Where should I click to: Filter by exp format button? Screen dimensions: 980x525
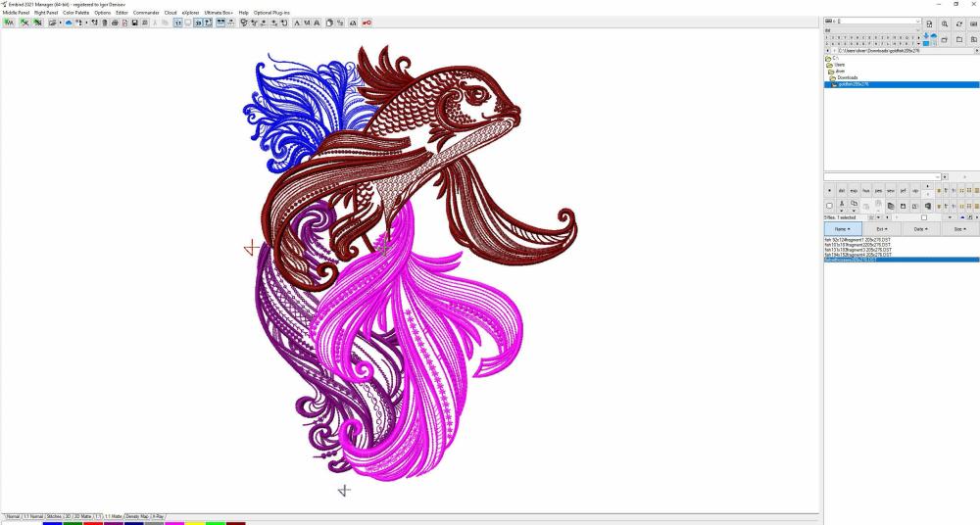pyautogui.click(x=854, y=191)
